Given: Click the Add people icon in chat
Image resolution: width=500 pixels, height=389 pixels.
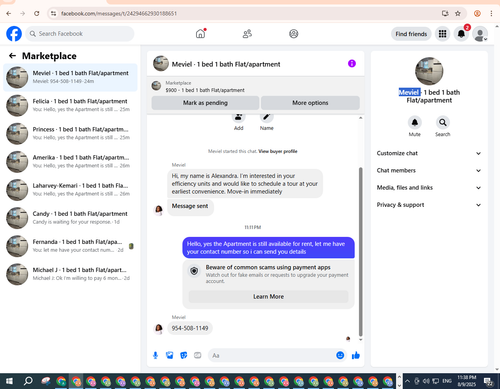Looking at the screenshot, I should (238, 117).
